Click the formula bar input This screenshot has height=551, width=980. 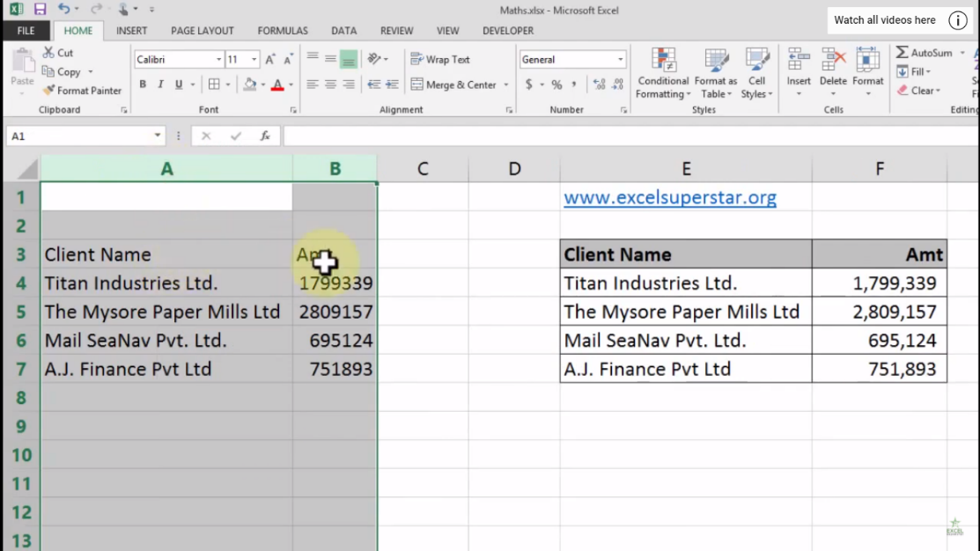point(630,136)
